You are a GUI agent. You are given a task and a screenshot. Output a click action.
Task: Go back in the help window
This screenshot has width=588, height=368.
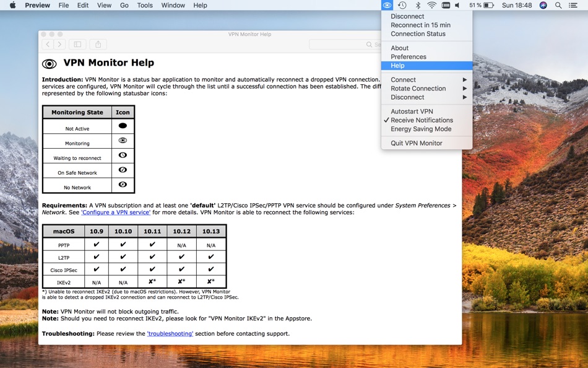48,45
